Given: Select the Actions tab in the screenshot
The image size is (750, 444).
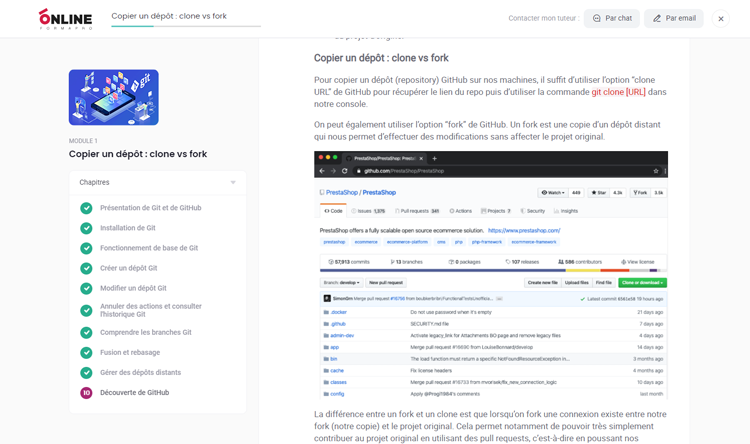Looking at the screenshot, I should [x=461, y=211].
